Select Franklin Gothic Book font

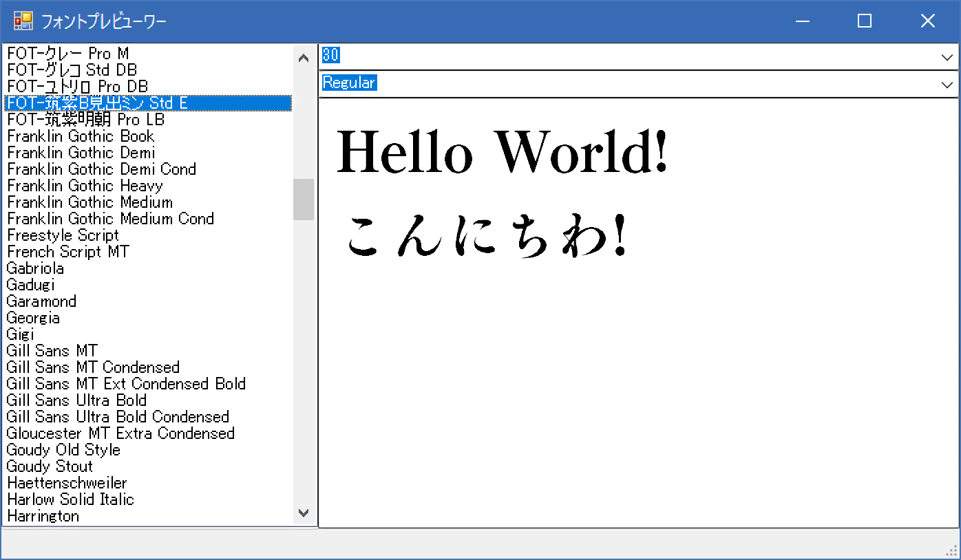81,136
